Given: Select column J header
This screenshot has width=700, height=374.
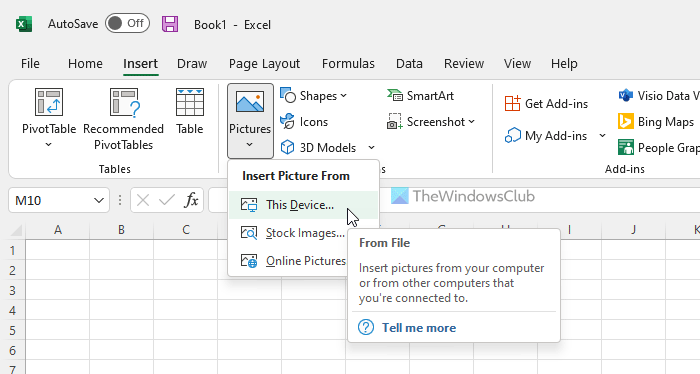Looking at the screenshot, I should tap(633, 230).
